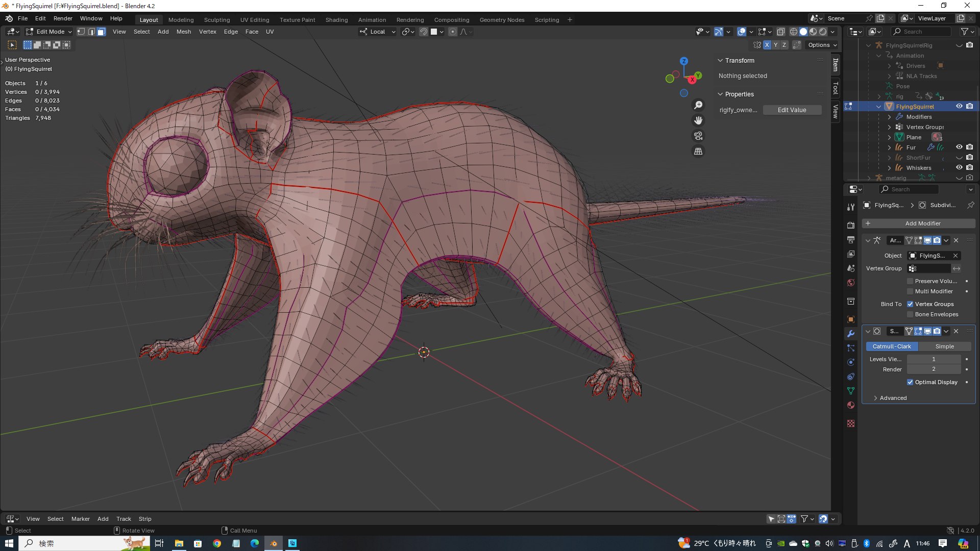Open the viewport shading options dropdown
Image resolution: width=980 pixels, height=551 pixels.
coord(832,32)
